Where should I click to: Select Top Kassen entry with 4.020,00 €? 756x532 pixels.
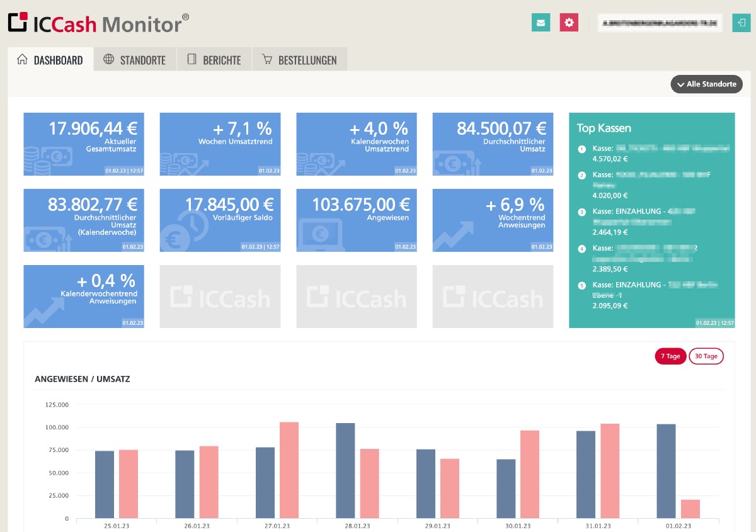653,184
